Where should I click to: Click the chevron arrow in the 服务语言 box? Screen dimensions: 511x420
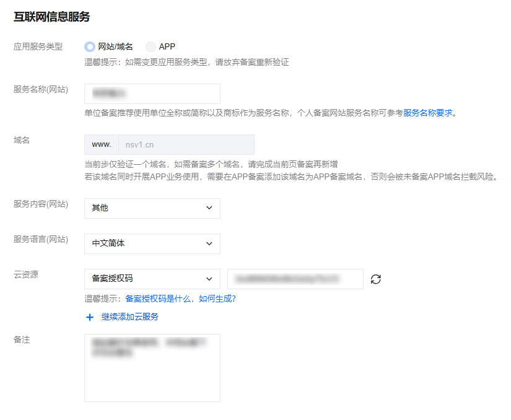(209, 243)
